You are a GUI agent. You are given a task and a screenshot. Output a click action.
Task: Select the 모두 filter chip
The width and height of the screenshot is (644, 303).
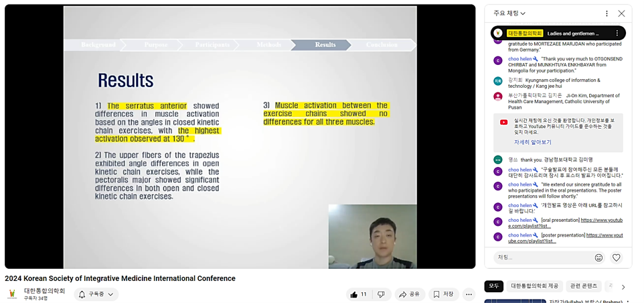493,286
